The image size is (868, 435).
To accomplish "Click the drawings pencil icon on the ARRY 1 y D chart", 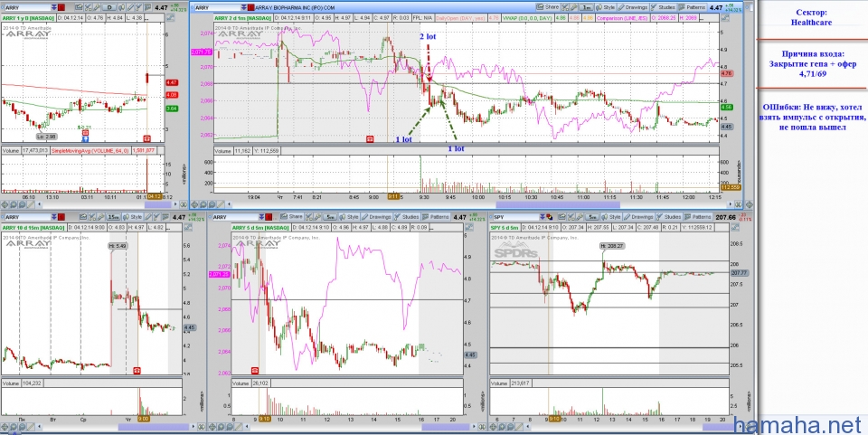I will [130, 7].
